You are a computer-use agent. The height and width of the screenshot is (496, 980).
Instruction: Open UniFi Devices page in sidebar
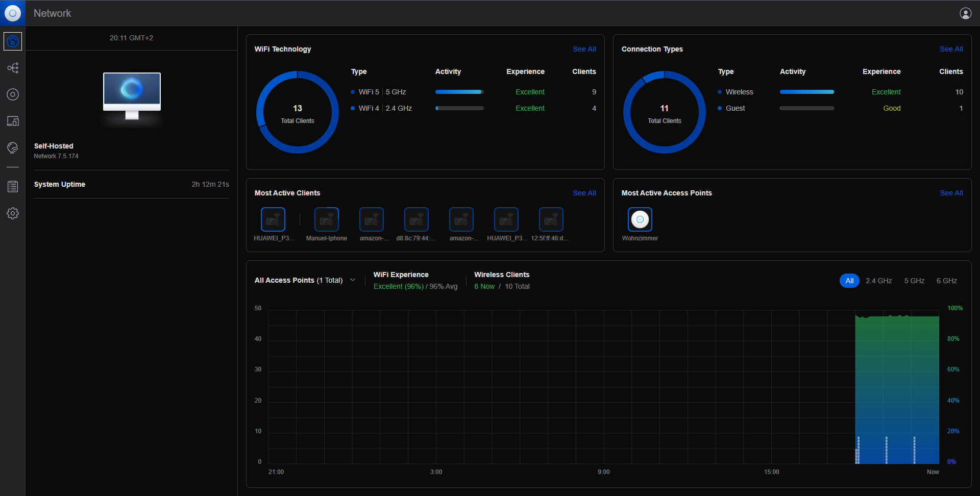click(13, 94)
